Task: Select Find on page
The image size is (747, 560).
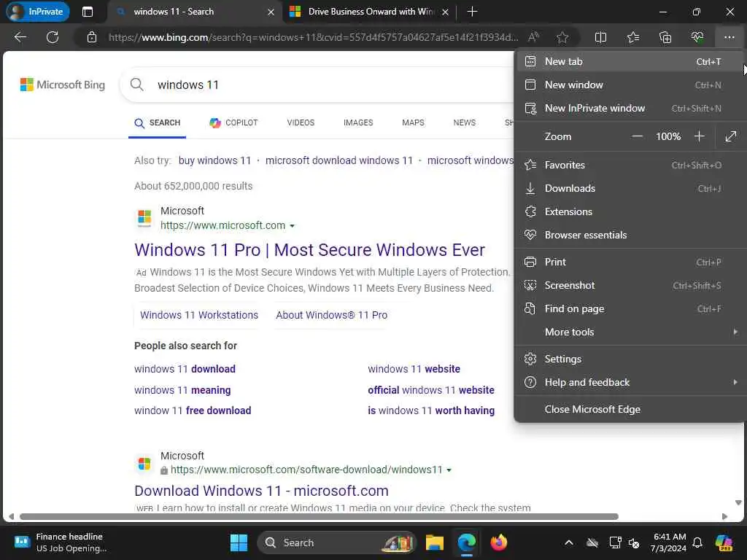Action: (629, 308)
